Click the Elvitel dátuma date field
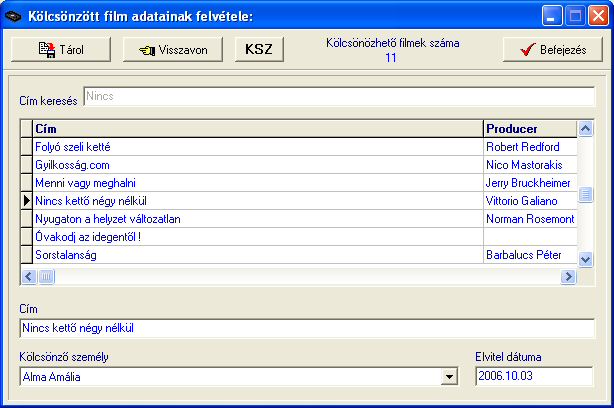Screen dimensions: 614x408 click(534, 376)
